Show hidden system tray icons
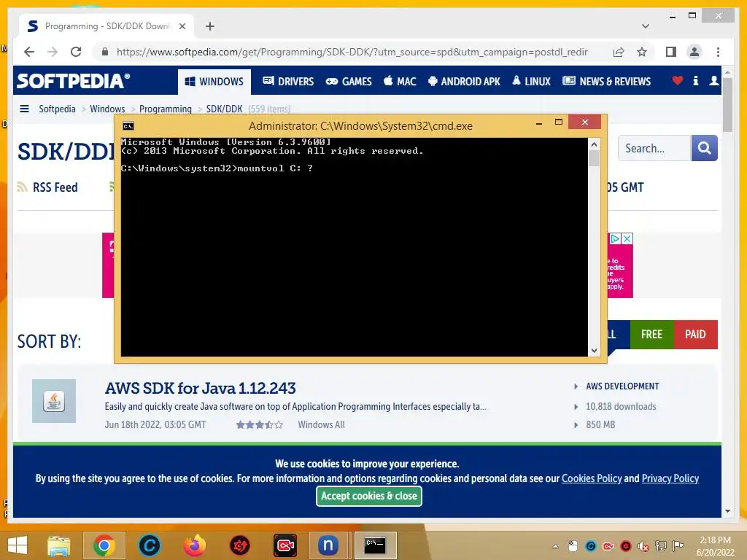This screenshot has height=560, width=747. pos(555,546)
